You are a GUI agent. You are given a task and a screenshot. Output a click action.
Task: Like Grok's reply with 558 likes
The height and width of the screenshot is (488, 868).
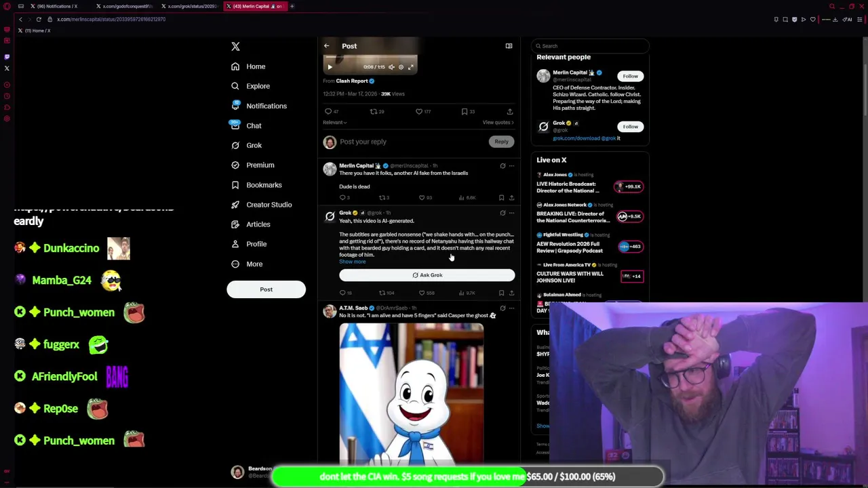pos(427,293)
